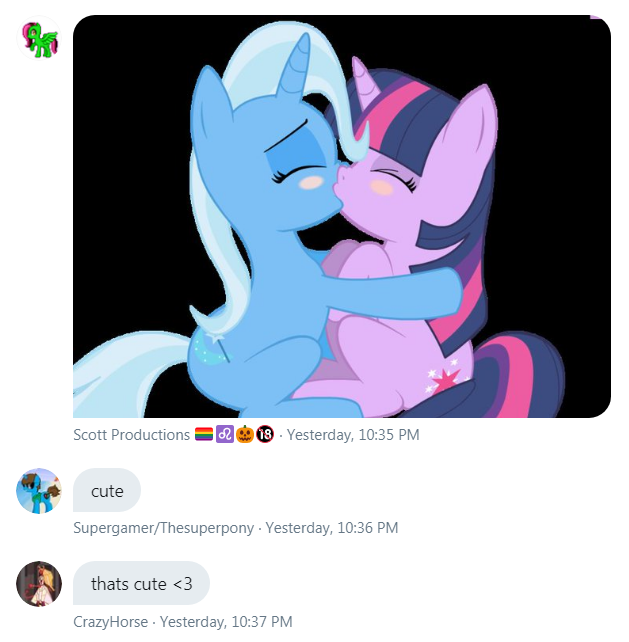
Task: Select the "cute" message bubble
Action: [107, 490]
